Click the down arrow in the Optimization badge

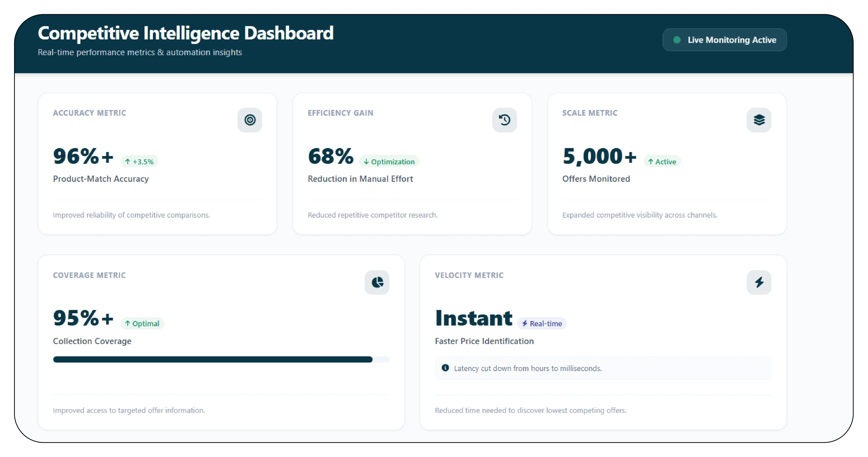click(366, 162)
